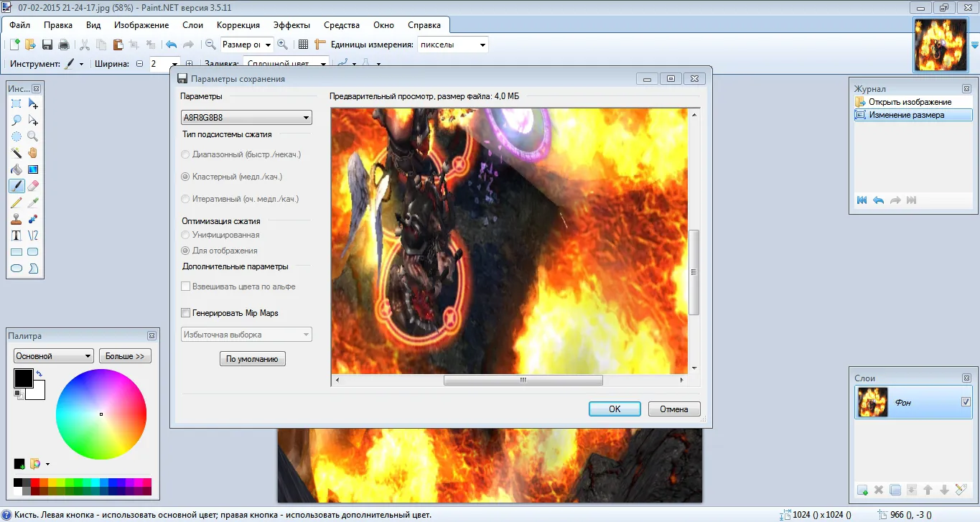Screen dimensions: 980x522
Task: Rewind history to first step in Journal
Action: point(862,200)
